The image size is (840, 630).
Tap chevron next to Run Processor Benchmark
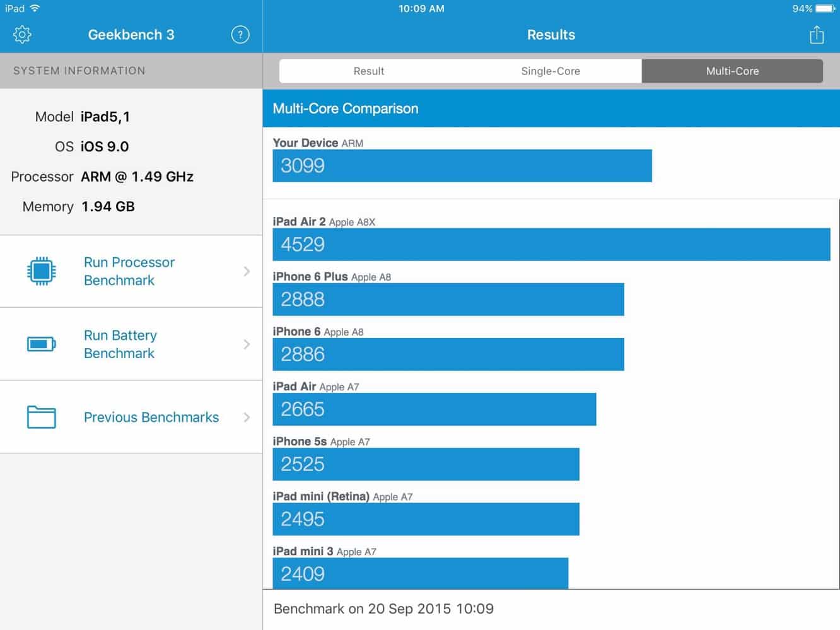point(247,271)
